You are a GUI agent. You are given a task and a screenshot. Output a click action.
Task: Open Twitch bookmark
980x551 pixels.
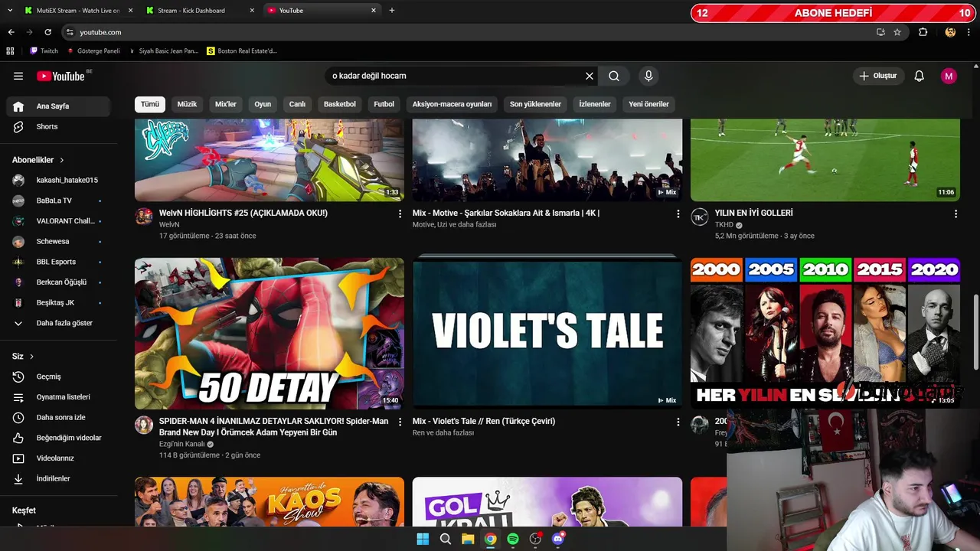coord(44,51)
